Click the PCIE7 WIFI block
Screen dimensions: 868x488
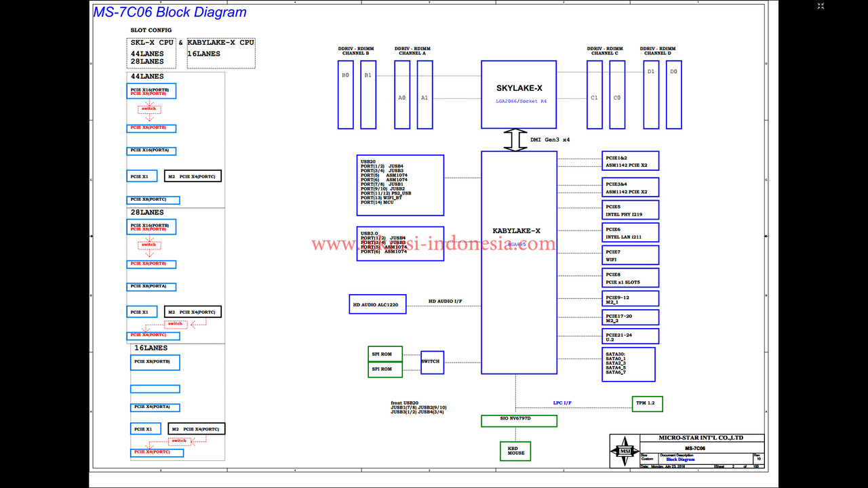[x=630, y=256]
